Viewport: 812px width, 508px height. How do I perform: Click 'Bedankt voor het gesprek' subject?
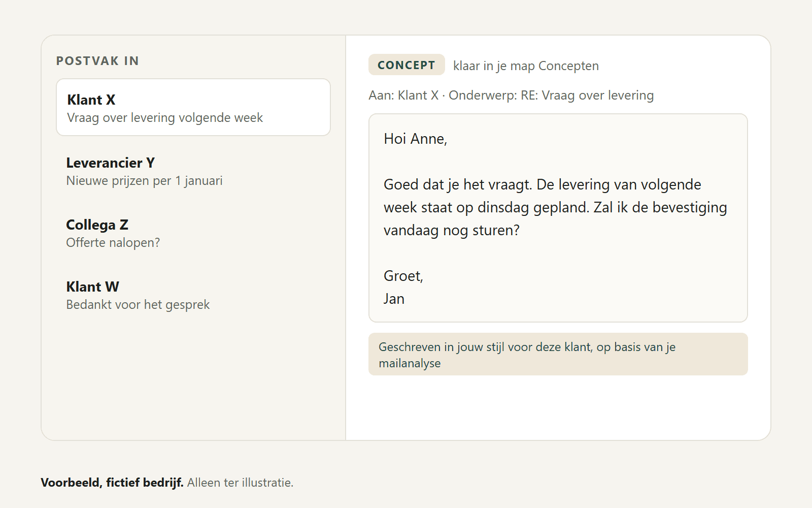pos(138,305)
